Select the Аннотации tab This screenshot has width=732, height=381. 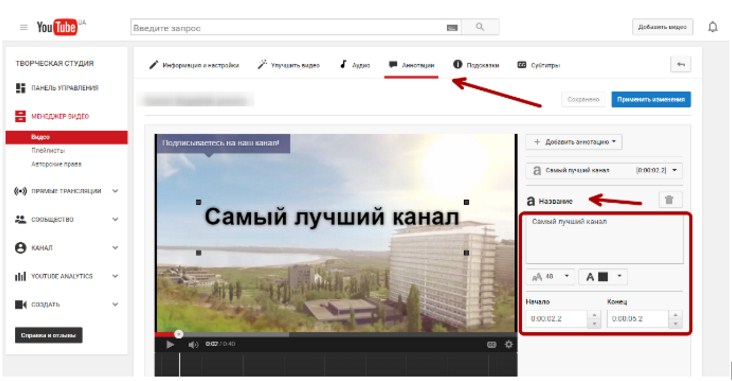coord(412,65)
